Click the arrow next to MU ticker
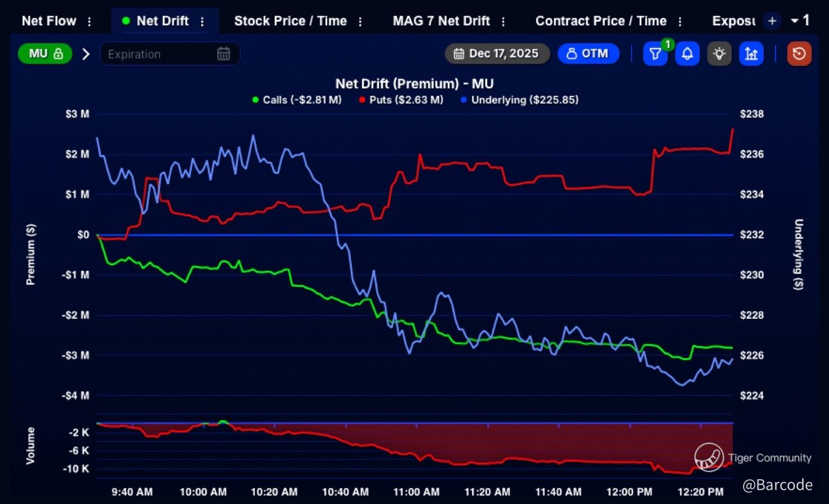Image resolution: width=829 pixels, height=504 pixels. click(x=86, y=54)
